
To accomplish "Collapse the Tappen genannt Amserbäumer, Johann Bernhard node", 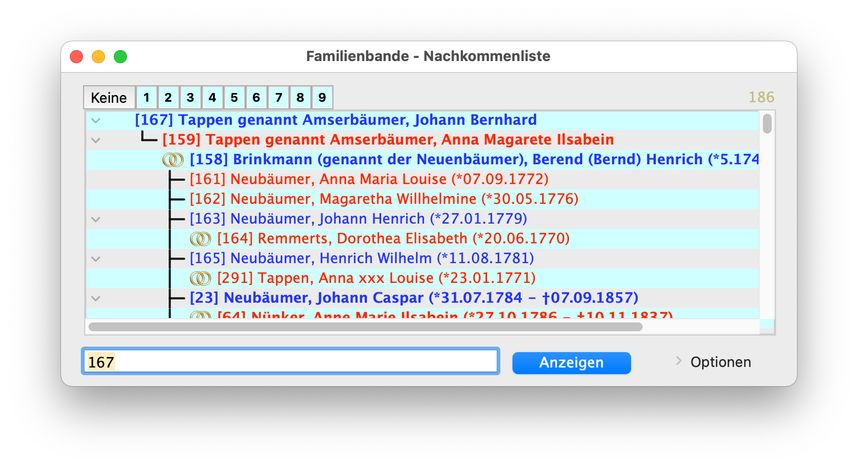I will [x=96, y=121].
